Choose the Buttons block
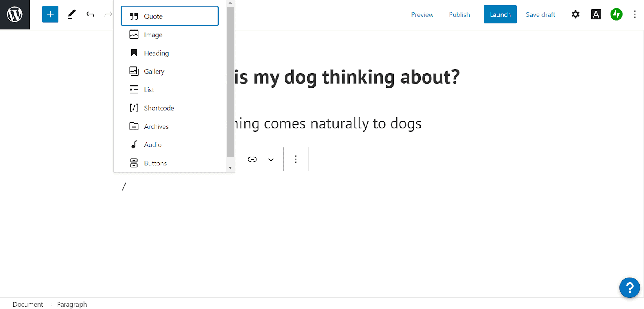This screenshot has height=309, width=644. point(169,163)
